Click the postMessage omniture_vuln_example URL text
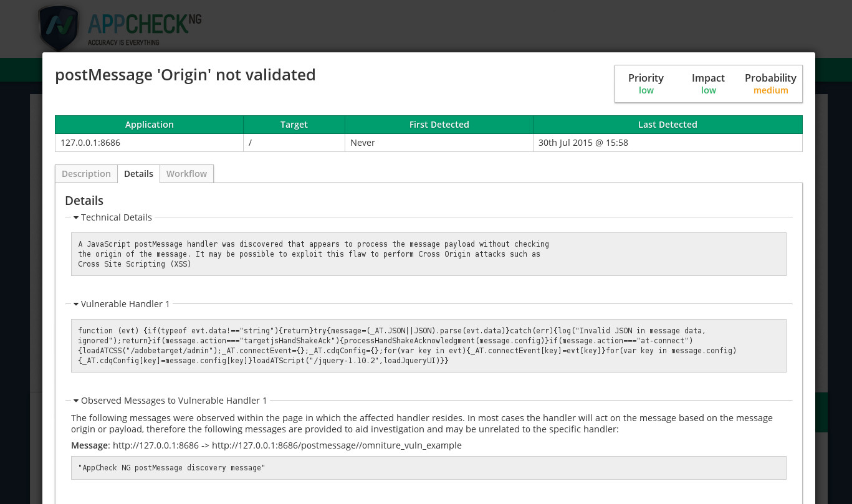Viewport: 852px width, 504px height. pos(337,445)
